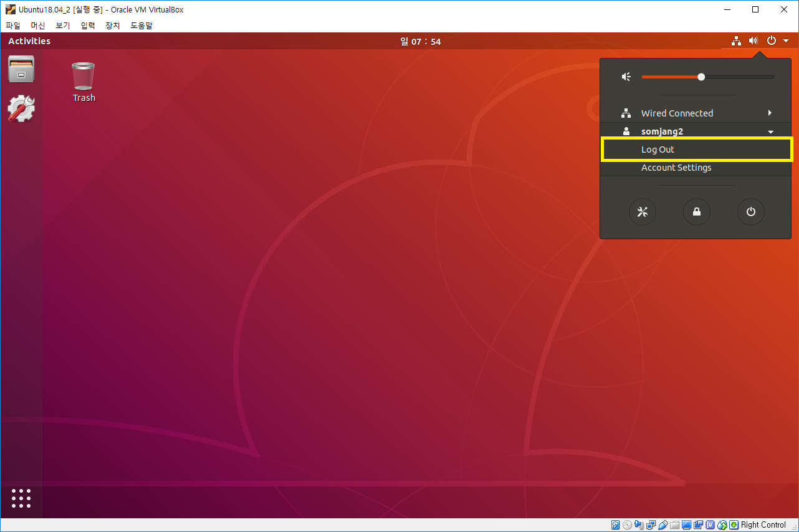Click the Right Control host key label
799x532 pixels.
point(763,525)
